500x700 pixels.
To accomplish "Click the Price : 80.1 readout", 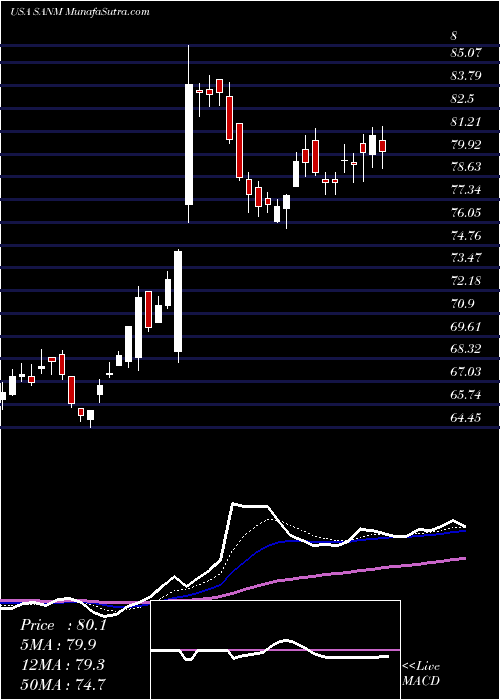I will [x=63, y=625].
